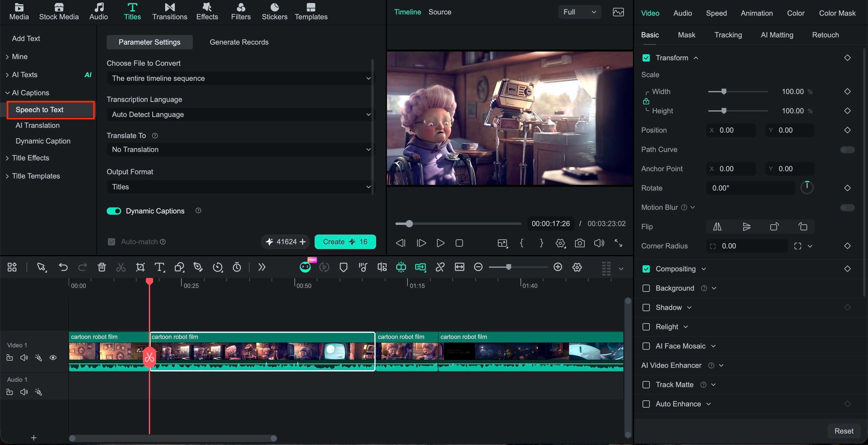Select the crop tool icon
This screenshot has height=445, width=868.
pos(140,267)
